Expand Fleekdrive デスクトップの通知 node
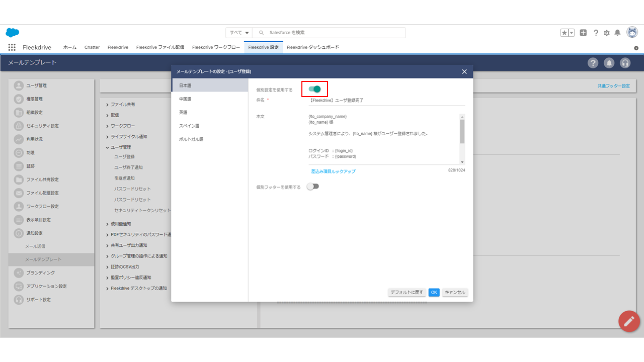The height and width of the screenshot is (362, 644). click(x=107, y=288)
